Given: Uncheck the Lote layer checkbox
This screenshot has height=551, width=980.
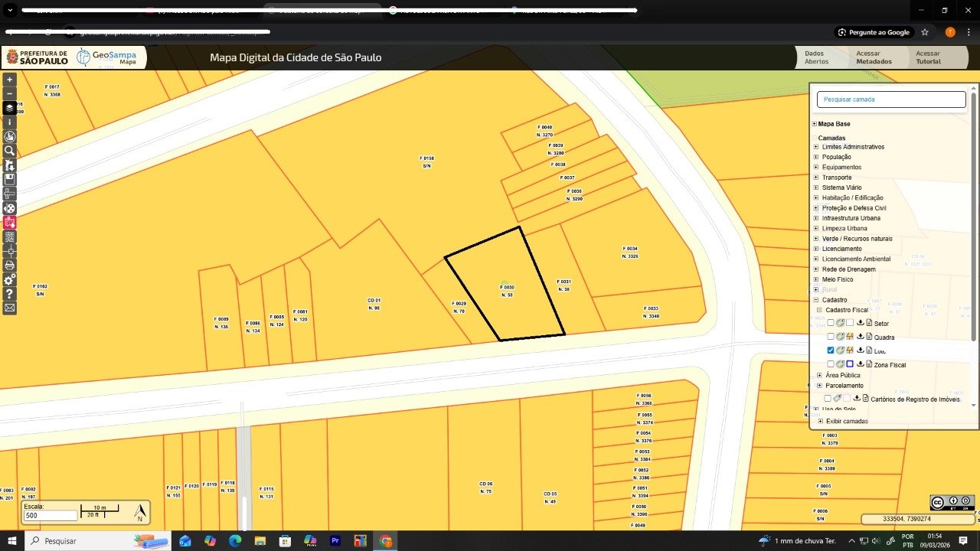Looking at the screenshot, I should (x=831, y=350).
